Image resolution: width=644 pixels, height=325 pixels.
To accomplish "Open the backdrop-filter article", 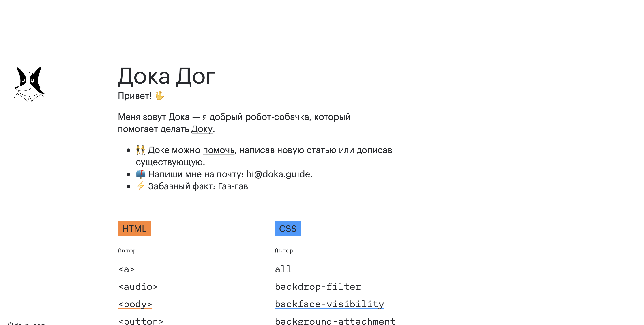I will click(318, 287).
